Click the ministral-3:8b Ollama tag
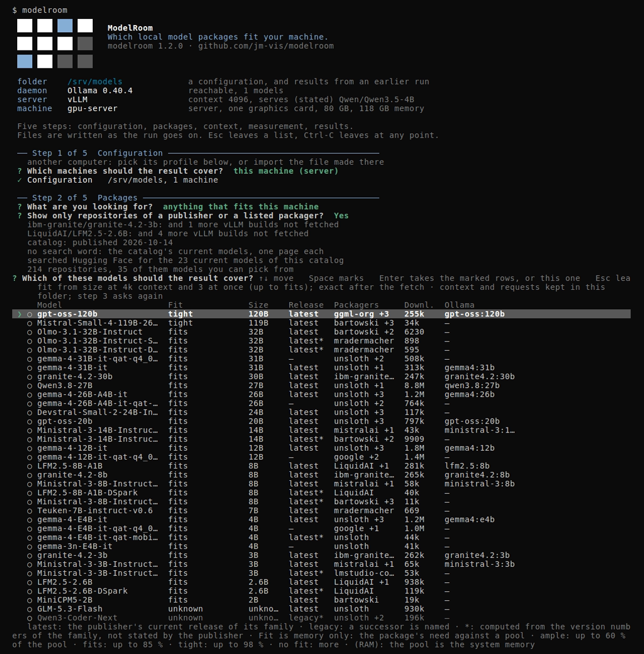The height and width of the screenshot is (654, 644). [x=479, y=484]
